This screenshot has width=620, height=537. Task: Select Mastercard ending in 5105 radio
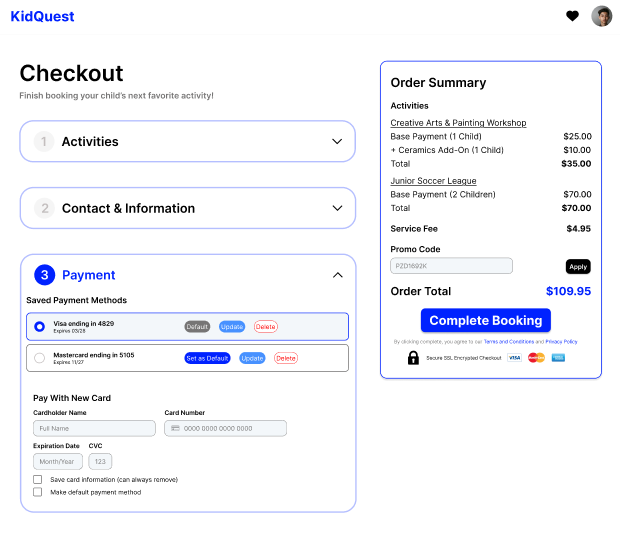click(39, 358)
